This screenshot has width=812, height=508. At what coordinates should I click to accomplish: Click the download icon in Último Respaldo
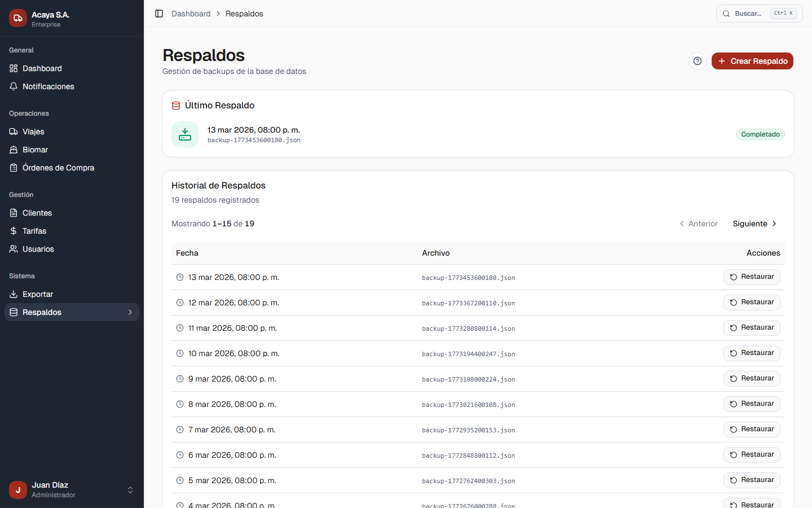tap(185, 134)
